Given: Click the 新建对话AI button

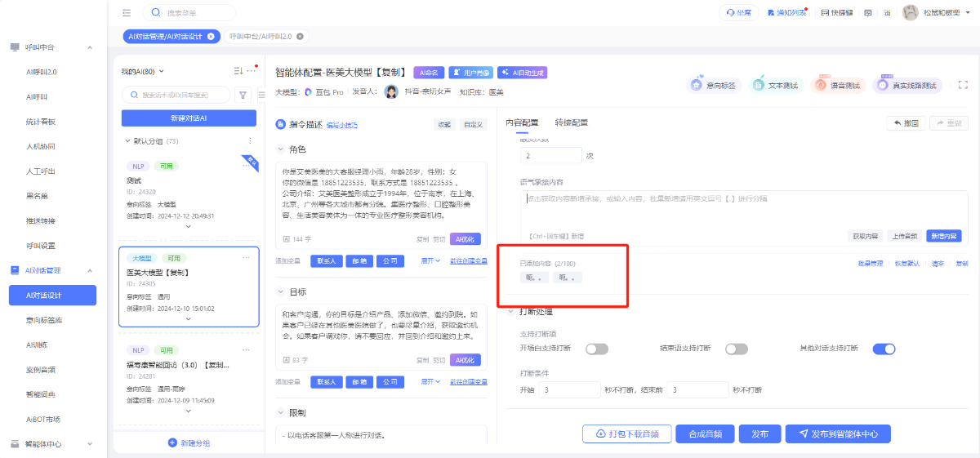Looking at the screenshot, I should [x=189, y=118].
